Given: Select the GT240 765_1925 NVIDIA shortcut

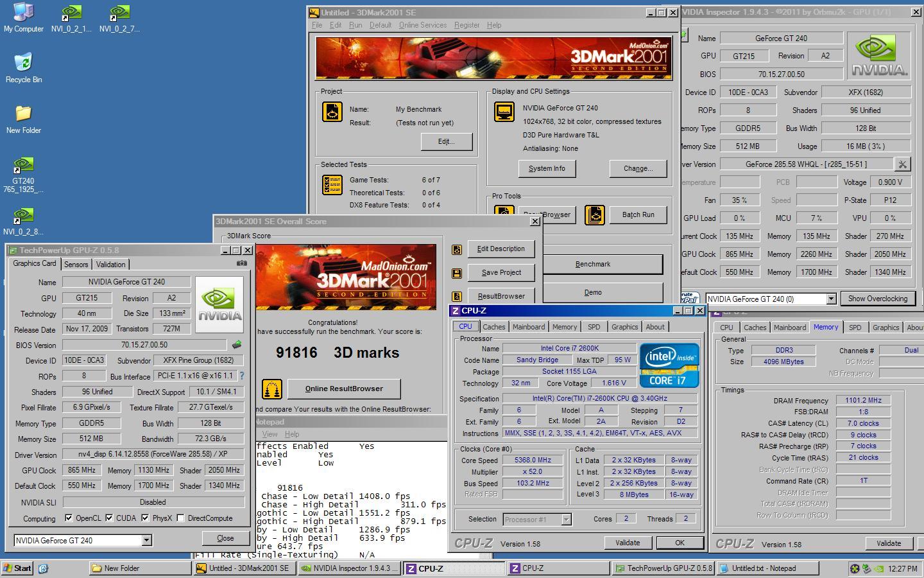Looking at the screenshot, I should (x=23, y=174).
